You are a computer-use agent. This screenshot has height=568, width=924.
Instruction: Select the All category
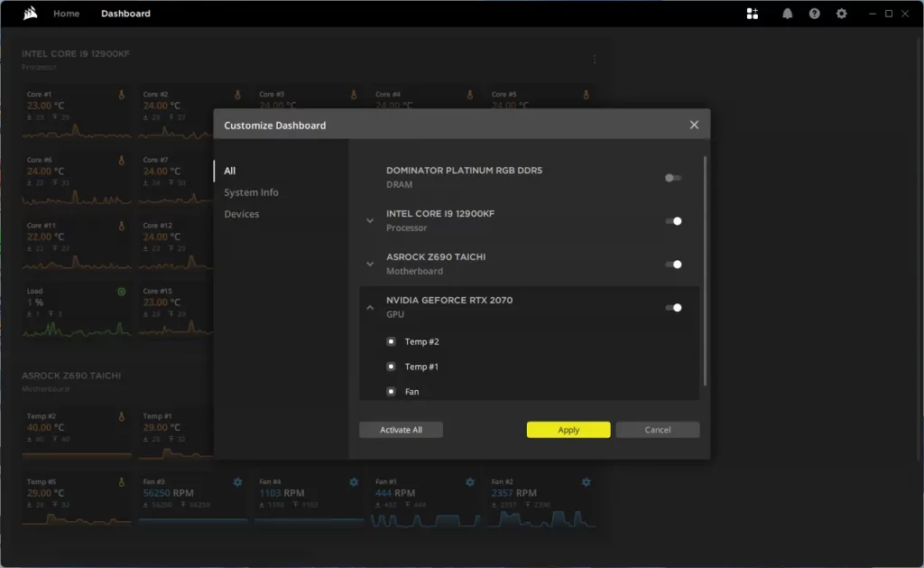pyautogui.click(x=230, y=171)
